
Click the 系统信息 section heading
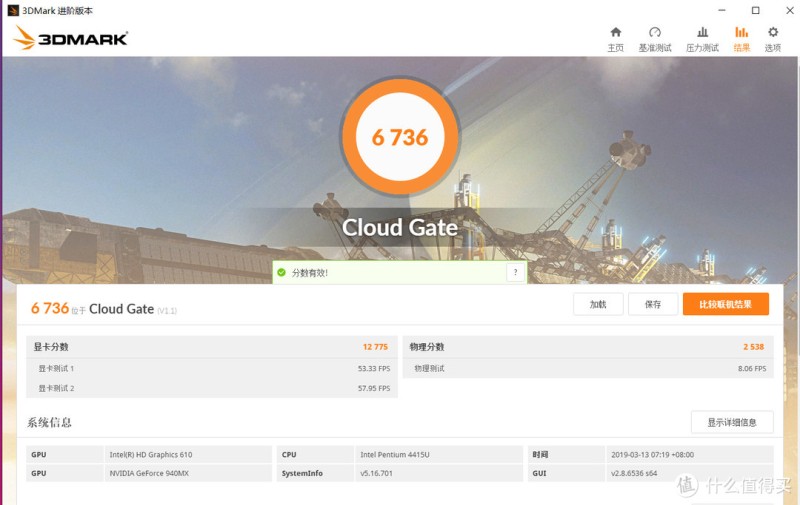[49, 422]
